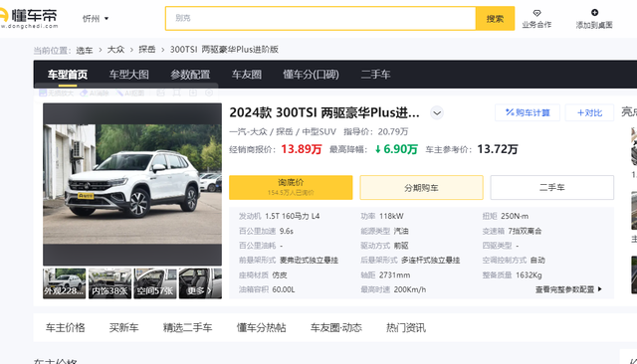Screen dimensions: 637x364
Task: Click the torque value 250N·m
Action: (x=515, y=216)
